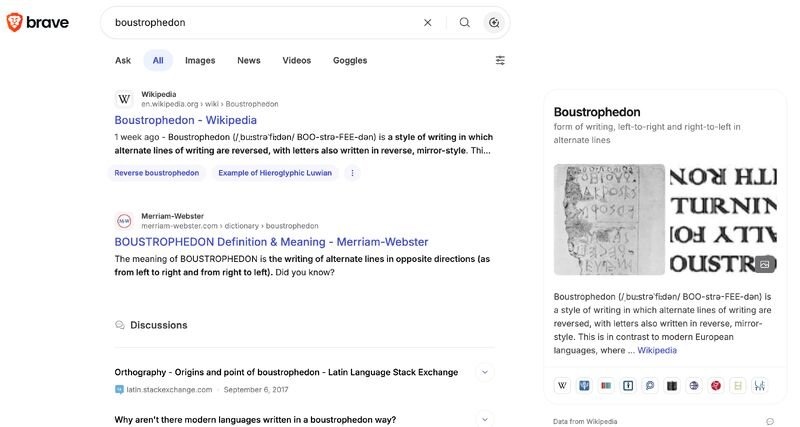The height and width of the screenshot is (427, 800).
Task: Click the feedback bubble icon beside Data from Wikipedia
Action: click(x=770, y=421)
